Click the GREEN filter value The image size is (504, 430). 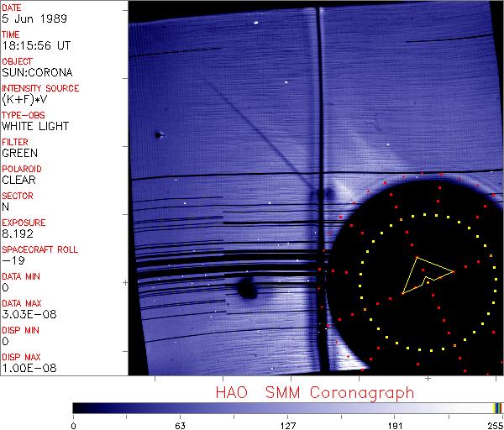click(x=19, y=153)
